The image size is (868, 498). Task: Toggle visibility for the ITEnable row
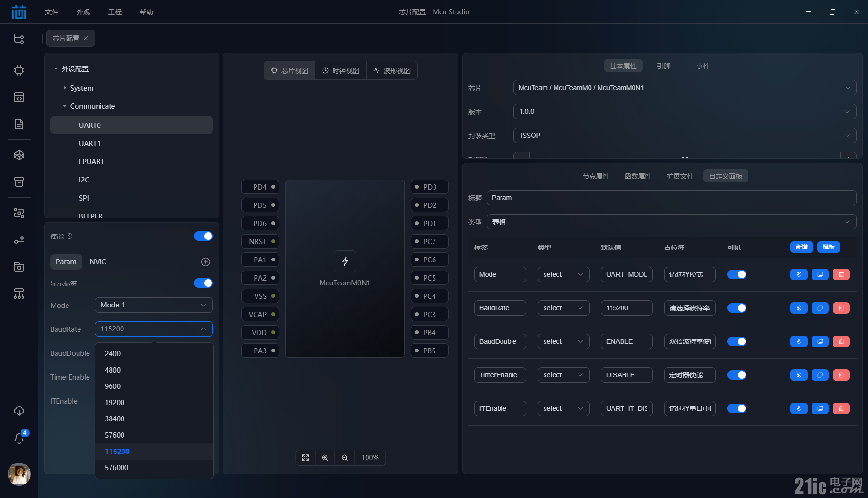(x=737, y=408)
